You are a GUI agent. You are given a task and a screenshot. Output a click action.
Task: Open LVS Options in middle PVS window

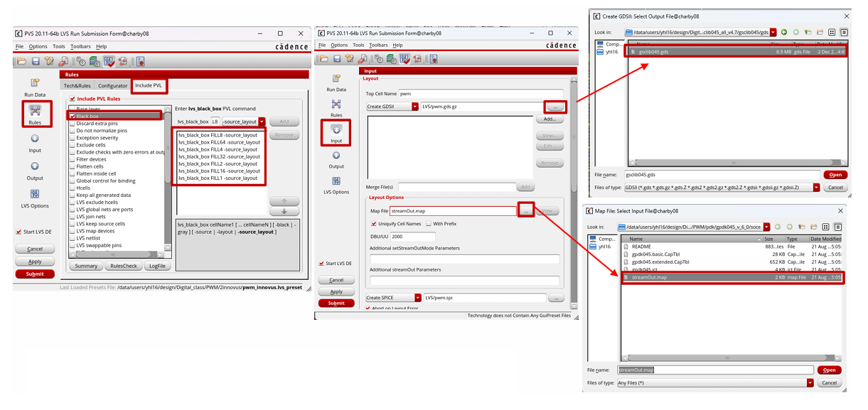[336, 185]
